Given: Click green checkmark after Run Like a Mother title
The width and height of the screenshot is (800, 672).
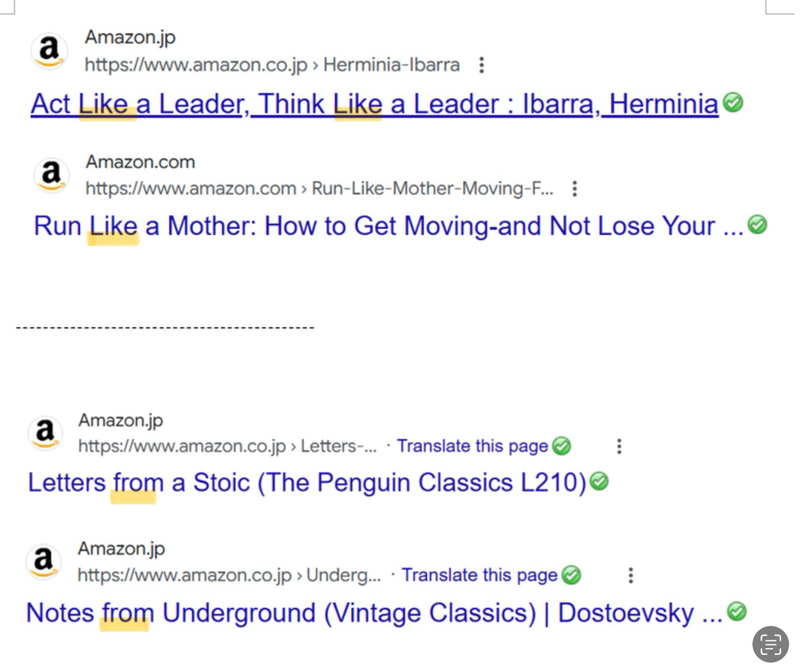Looking at the screenshot, I should [x=758, y=225].
